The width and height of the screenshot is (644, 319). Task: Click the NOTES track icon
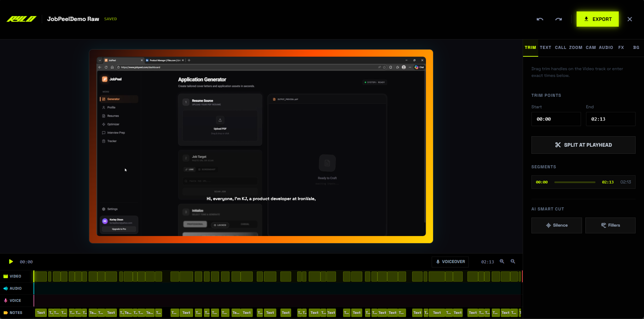click(x=5, y=313)
